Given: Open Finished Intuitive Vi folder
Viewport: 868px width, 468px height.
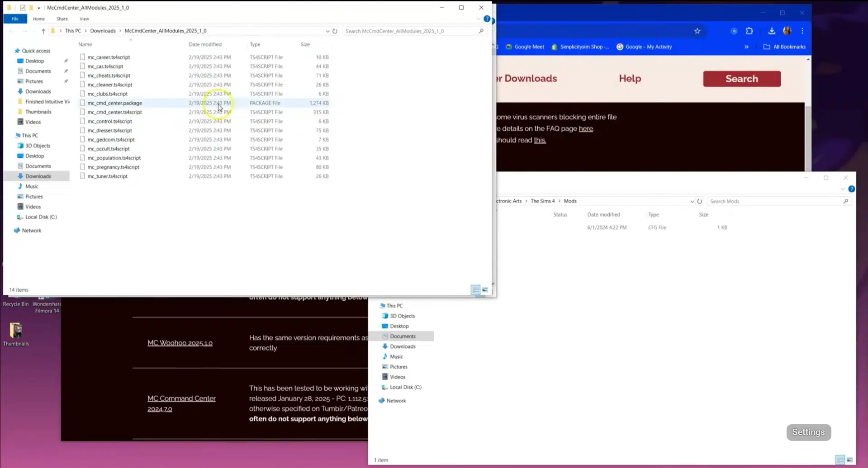Looking at the screenshot, I should [47, 101].
